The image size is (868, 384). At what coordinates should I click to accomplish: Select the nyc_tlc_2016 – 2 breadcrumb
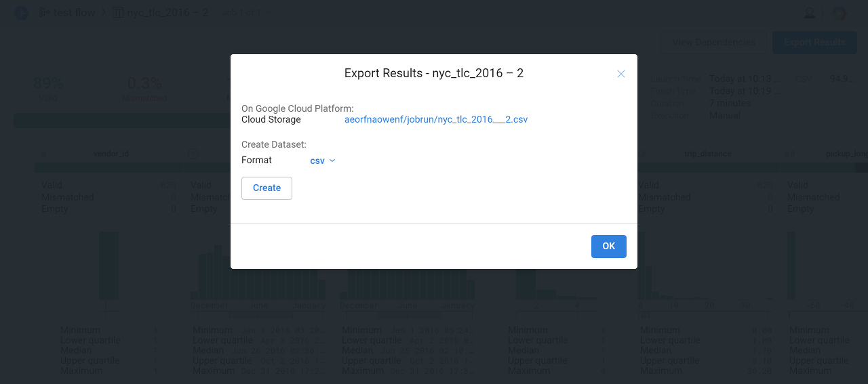click(161, 13)
